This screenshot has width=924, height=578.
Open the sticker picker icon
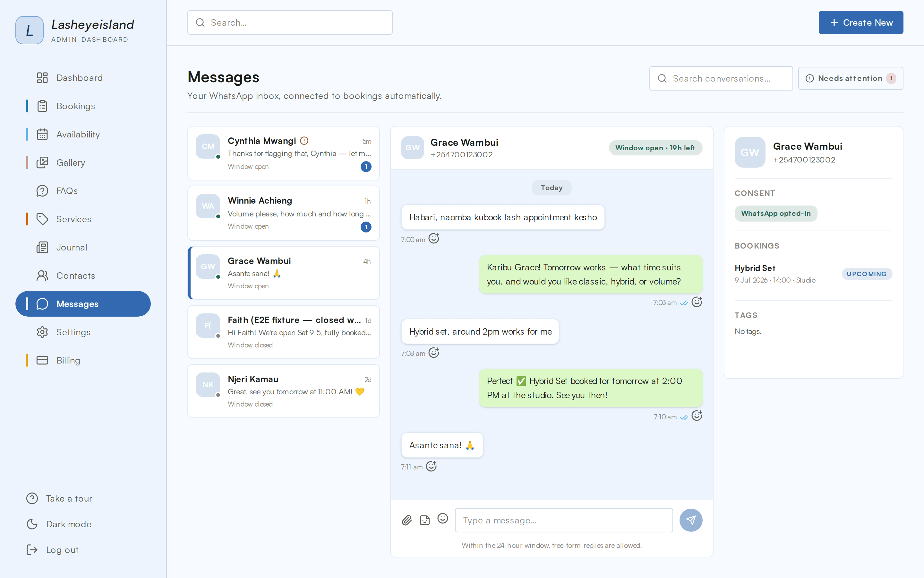[x=424, y=520]
